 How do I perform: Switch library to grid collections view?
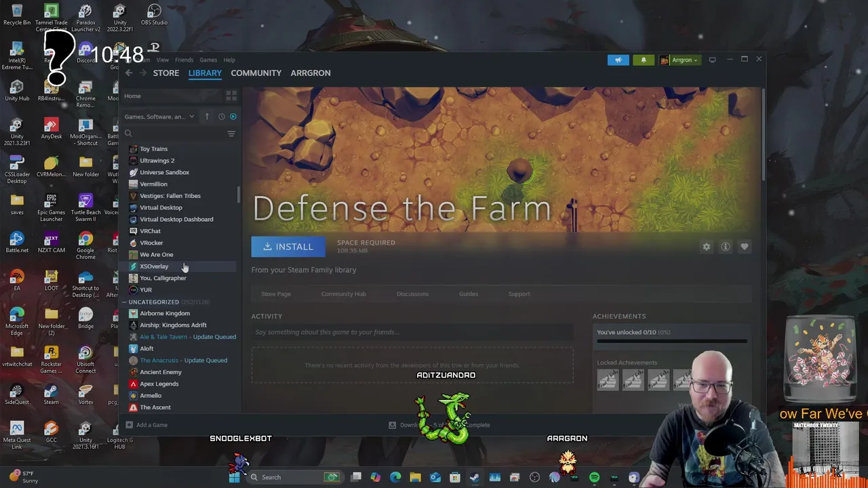point(231,96)
